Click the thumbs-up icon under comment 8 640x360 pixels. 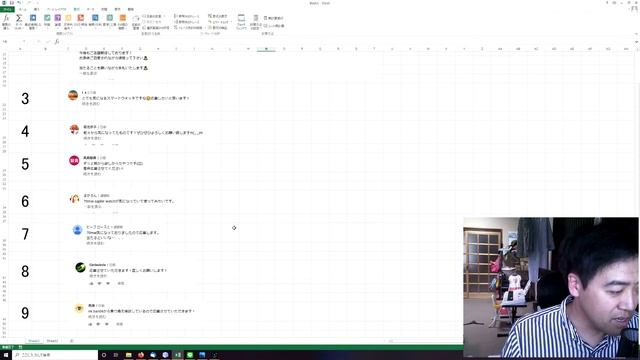coord(91,283)
